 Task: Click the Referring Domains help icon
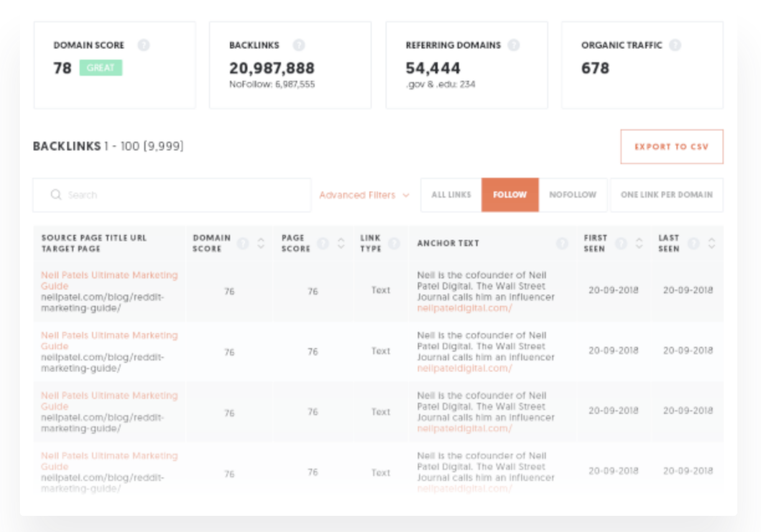[514, 45]
